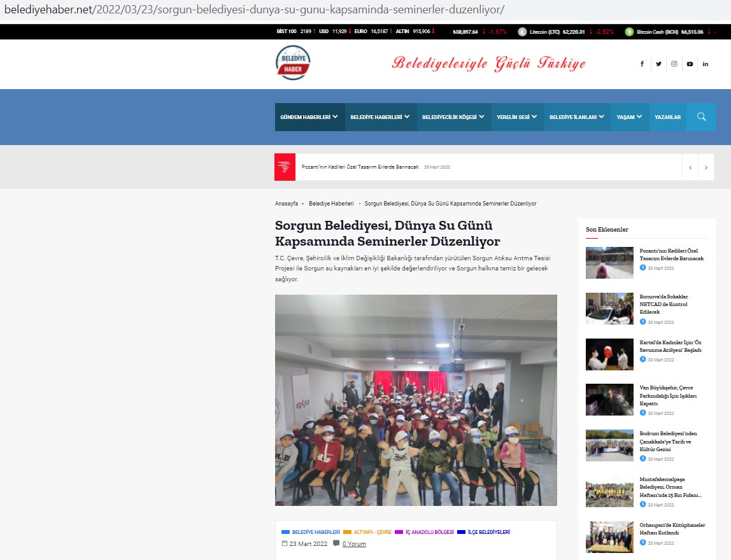Open the LinkedIn social profile
731x560 pixels.
coord(706,64)
